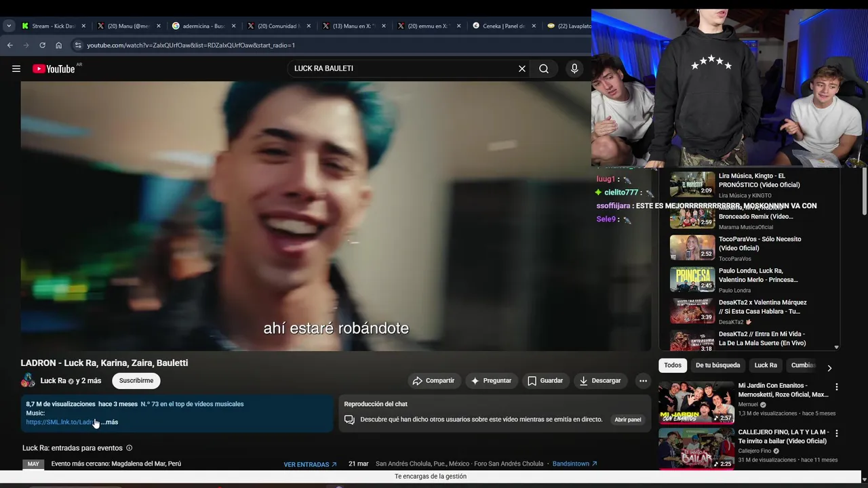
Task: Open the Bandsintown link
Action: [x=575, y=464]
